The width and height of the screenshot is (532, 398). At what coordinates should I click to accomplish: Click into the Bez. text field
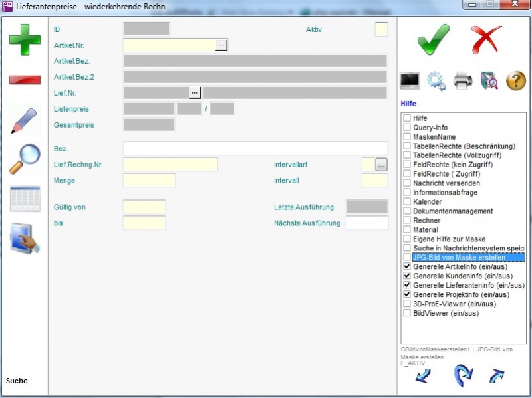point(255,148)
